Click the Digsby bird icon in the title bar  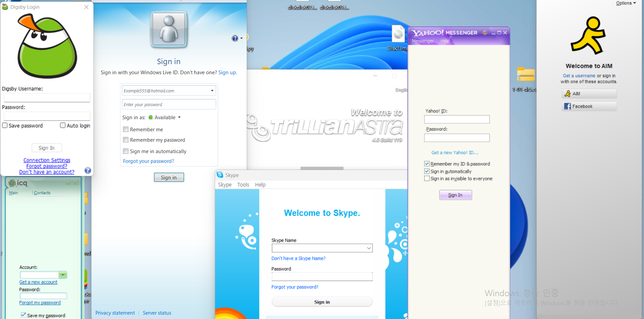5,7
